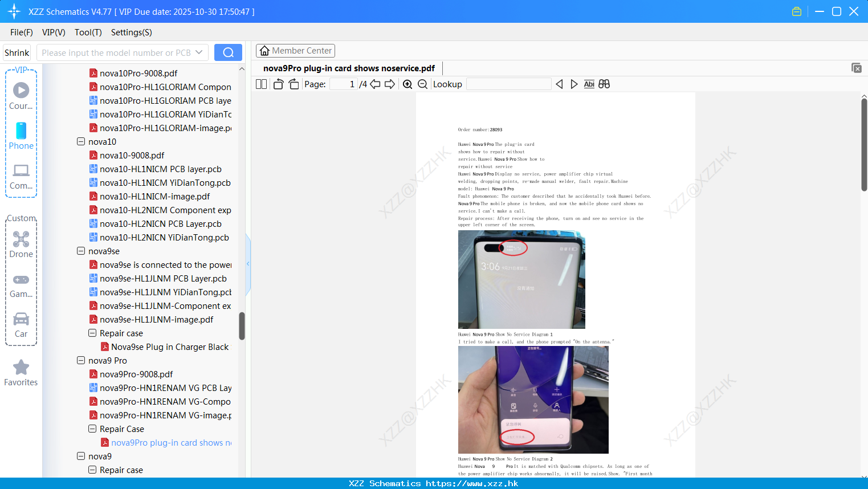Click the home icon in Member Center

click(264, 51)
